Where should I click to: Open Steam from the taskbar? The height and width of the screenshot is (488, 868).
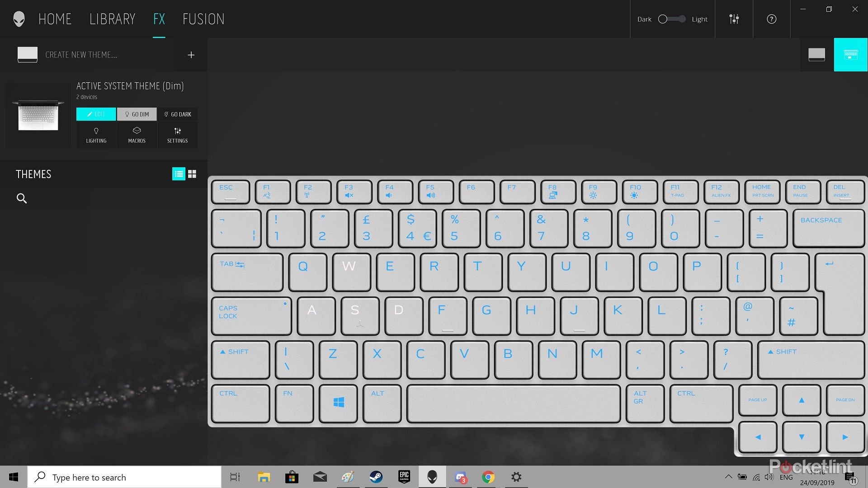(x=376, y=477)
